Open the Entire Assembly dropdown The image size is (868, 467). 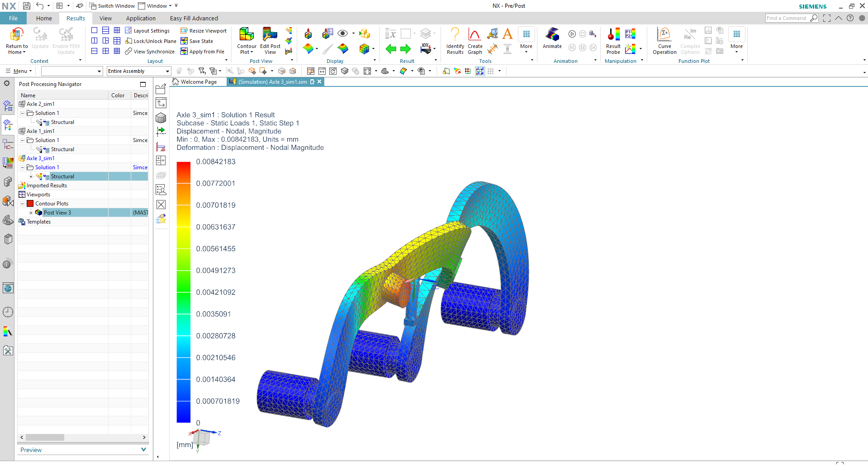pos(139,71)
